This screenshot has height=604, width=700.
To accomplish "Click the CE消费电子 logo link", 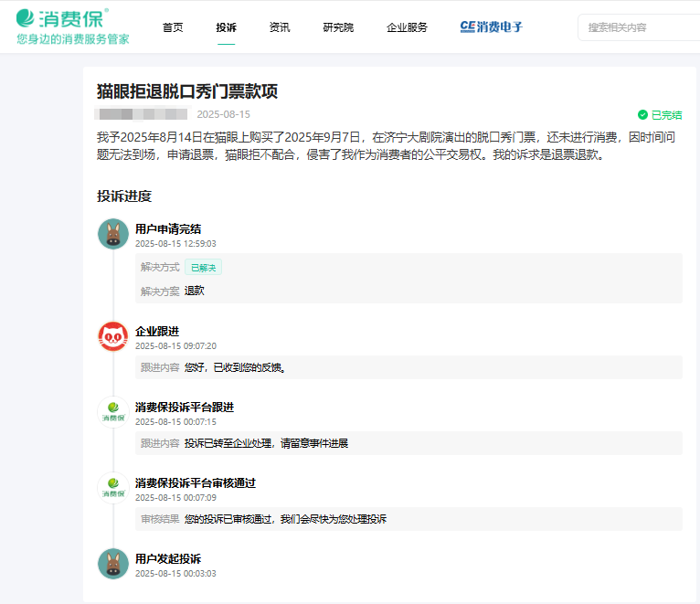I will (491, 26).
